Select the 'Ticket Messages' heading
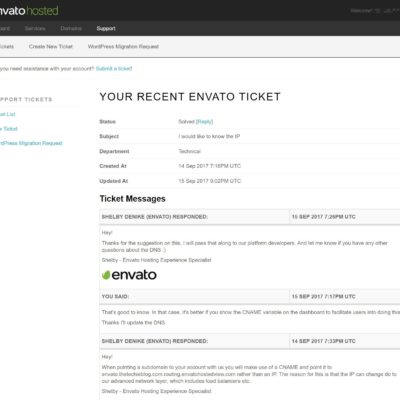The height and width of the screenshot is (400, 400). pyautogui.click(x=133, y=199)
